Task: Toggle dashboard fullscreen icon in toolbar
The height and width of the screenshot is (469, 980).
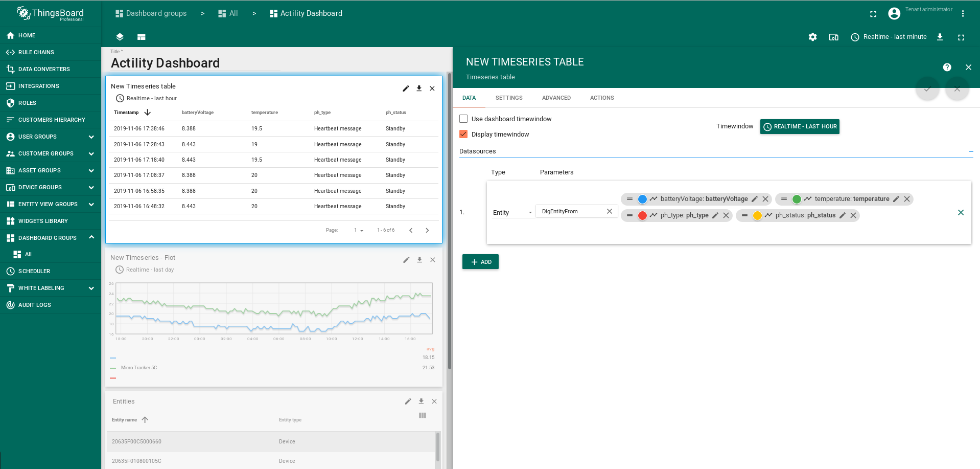Action: [961, 37]
